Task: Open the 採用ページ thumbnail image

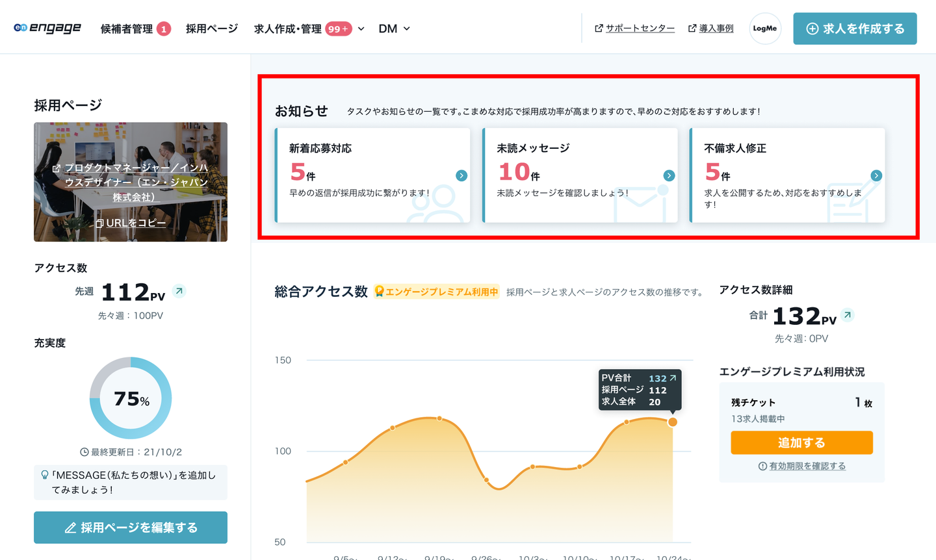Action: [x=131, y=182]
